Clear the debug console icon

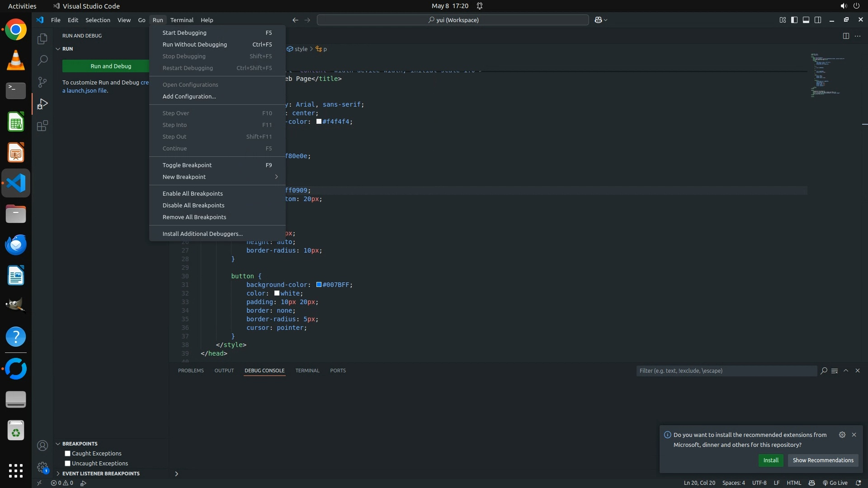pos(835,371)
